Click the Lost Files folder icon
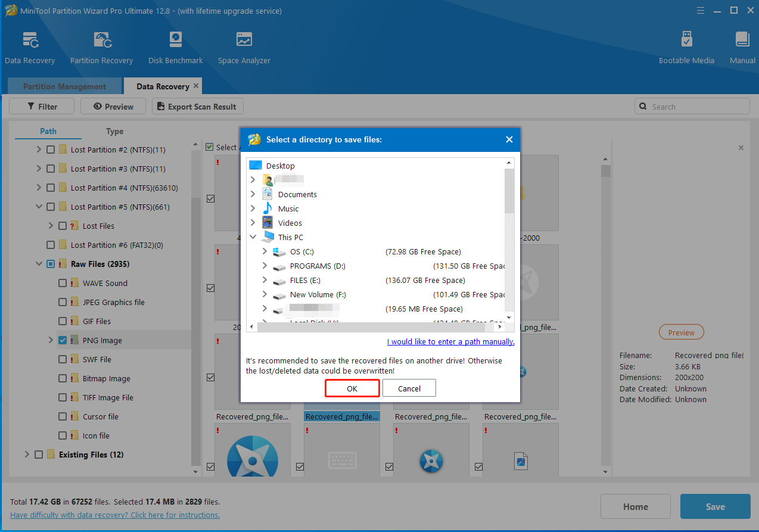 (x=74, y=226)
